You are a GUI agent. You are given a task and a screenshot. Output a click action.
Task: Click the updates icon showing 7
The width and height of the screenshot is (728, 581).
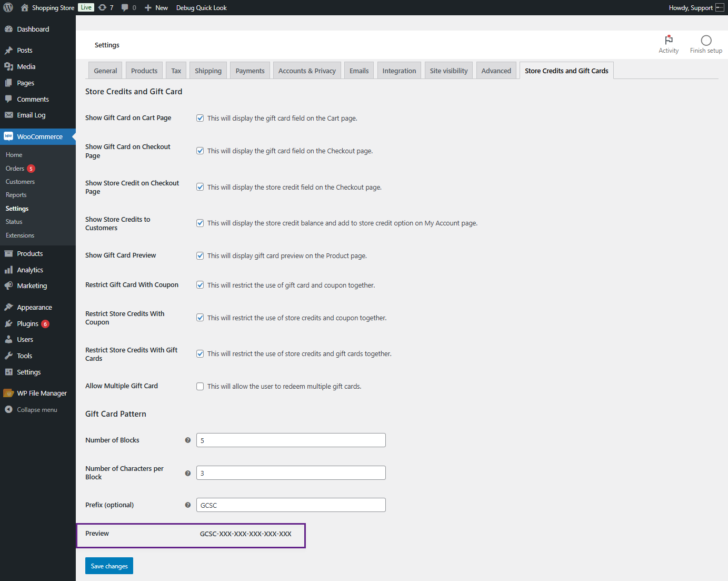point(103,7)
